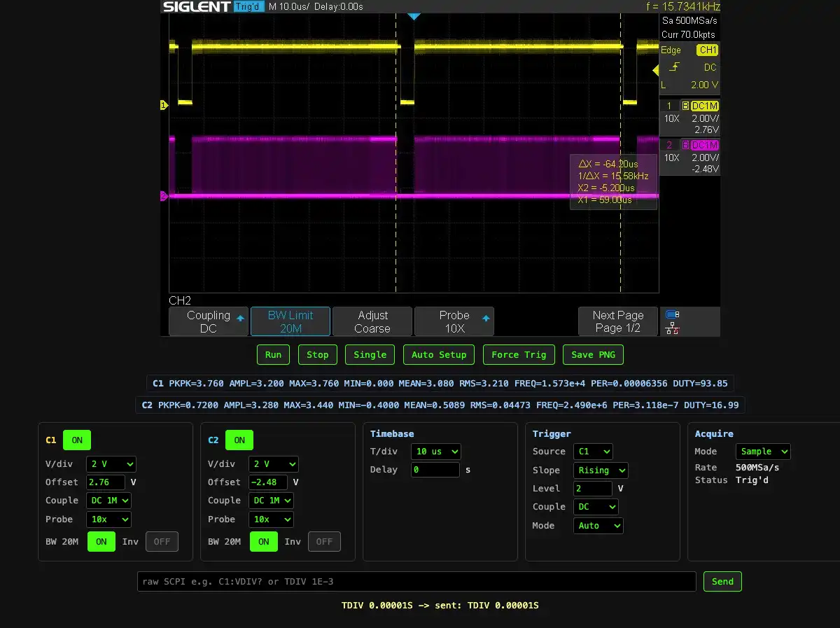Select the channel 1 info box on scope
The image size is (840, 628).
690,118
